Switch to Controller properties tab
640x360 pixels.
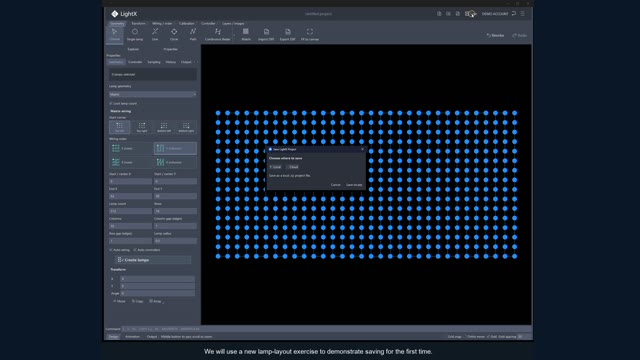(x=135, y=62)
